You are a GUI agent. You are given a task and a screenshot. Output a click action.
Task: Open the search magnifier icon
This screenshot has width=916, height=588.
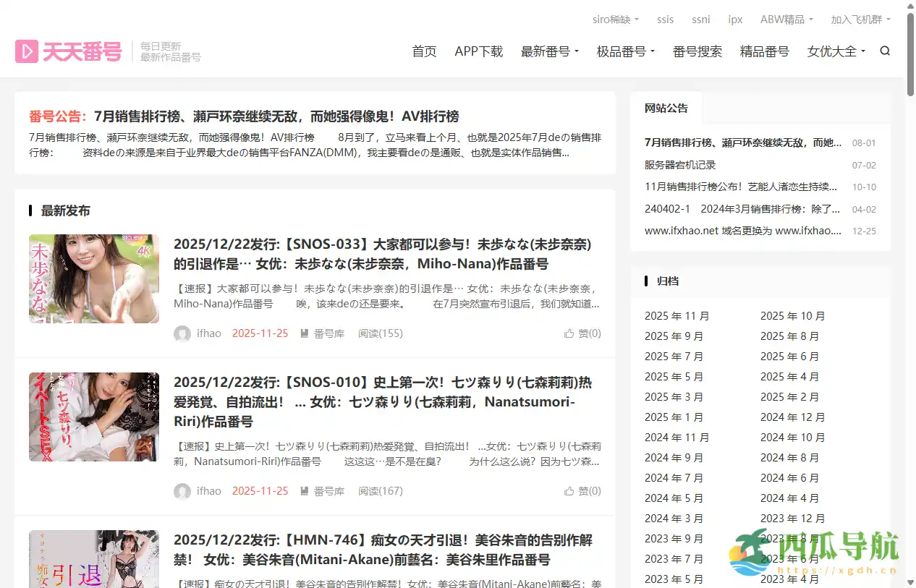884,51
